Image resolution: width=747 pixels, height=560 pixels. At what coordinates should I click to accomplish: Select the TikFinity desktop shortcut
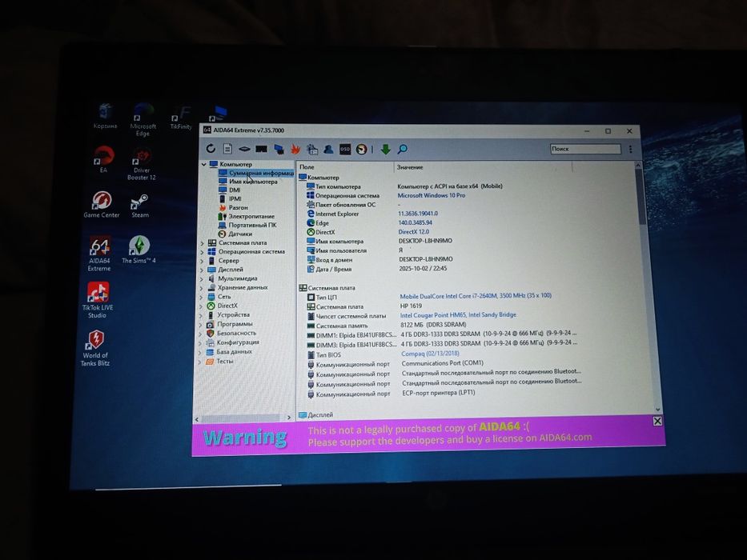click(181, 118)
